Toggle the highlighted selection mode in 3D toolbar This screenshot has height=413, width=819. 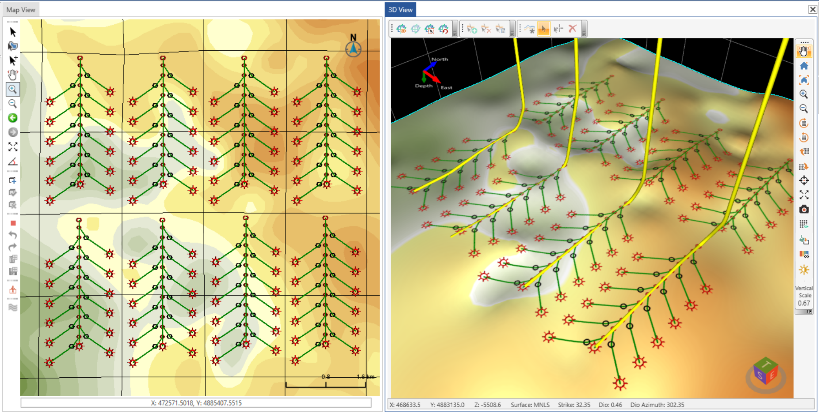click(x=544, y=29)
